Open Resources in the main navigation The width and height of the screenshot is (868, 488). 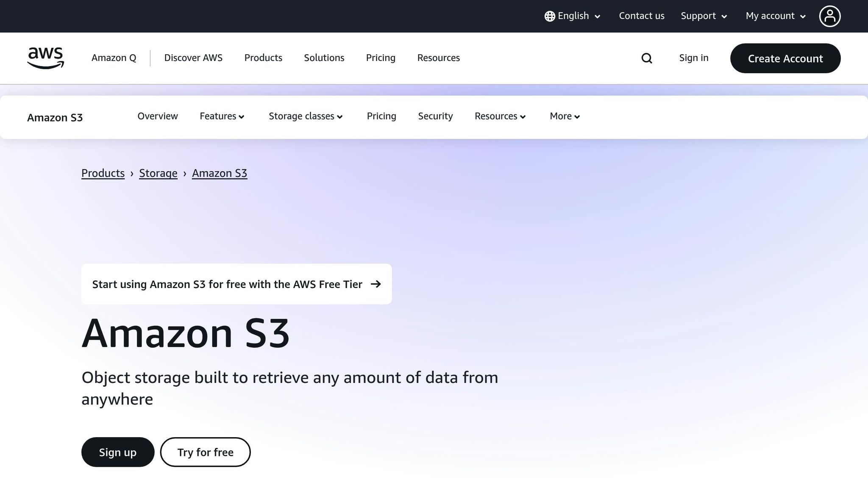click(439, 58)
